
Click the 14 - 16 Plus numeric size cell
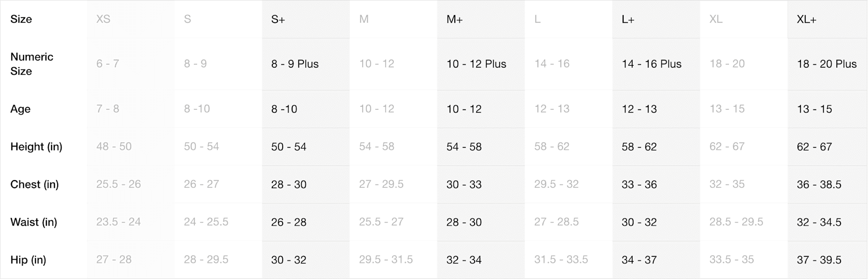coord(651,64)
